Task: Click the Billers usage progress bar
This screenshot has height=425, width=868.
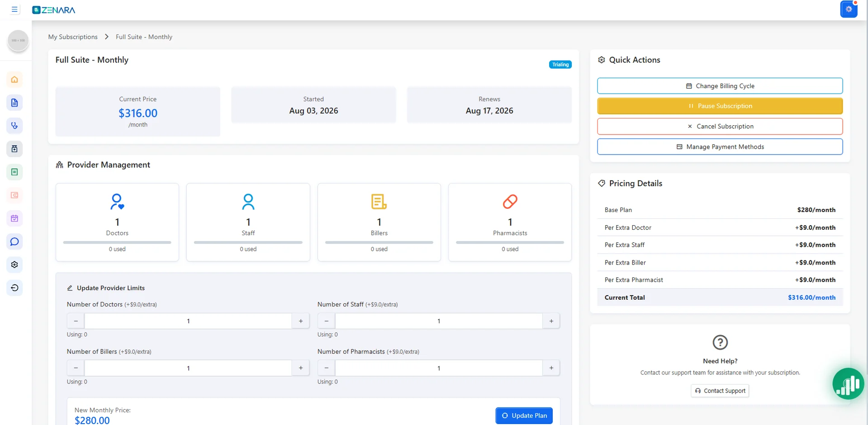Action: (x=379, y=242)
